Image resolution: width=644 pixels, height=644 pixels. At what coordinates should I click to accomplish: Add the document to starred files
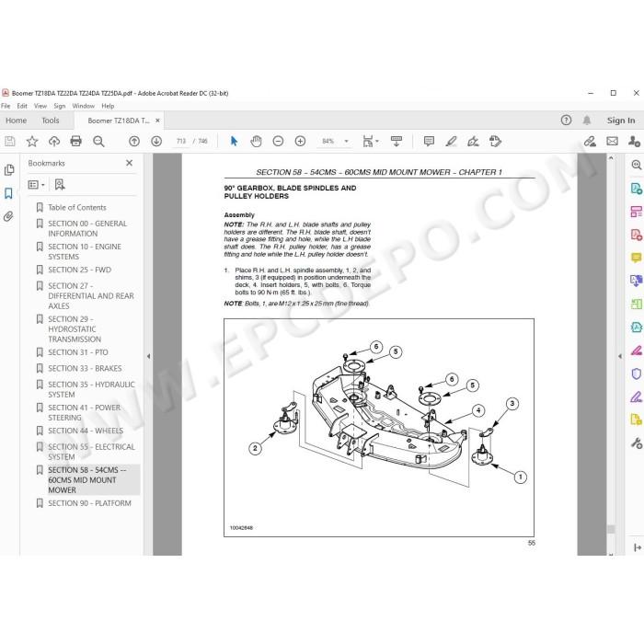coord(32,142)
